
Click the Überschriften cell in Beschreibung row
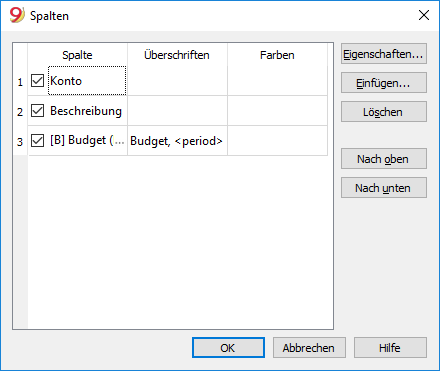[177, 111]
